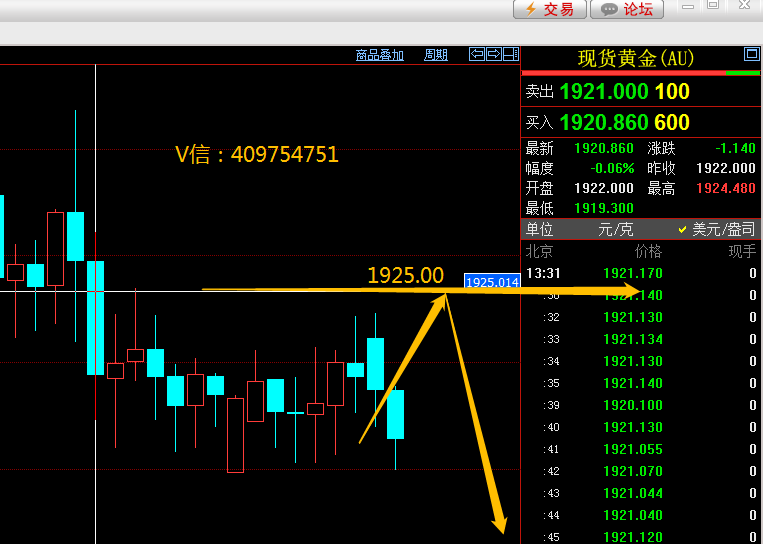Select the :35 tick row price
Image resolution: width=763 pixels, height=544 pixels.
point(633,383)
